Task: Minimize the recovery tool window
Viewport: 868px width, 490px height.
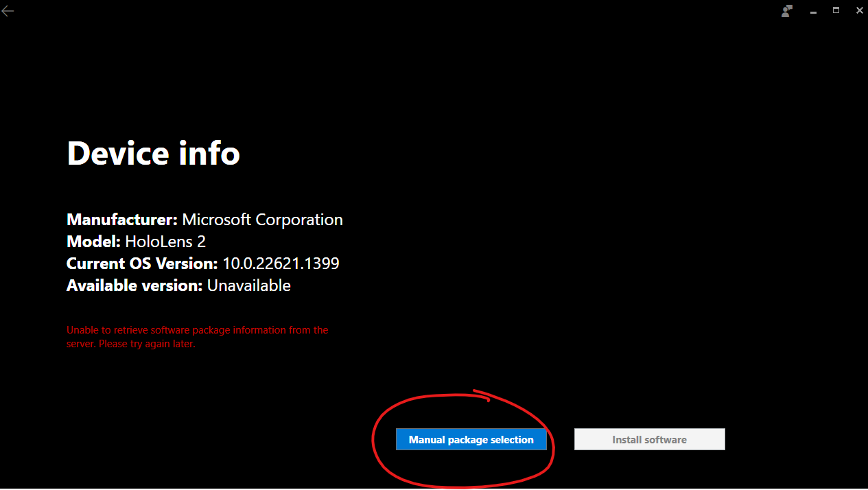Action: pos(813,11)
